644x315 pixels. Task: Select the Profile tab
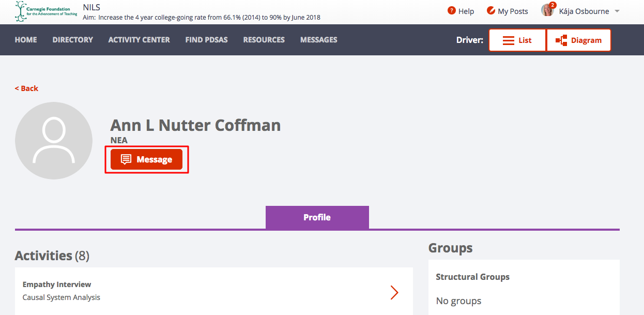[x=317, y=217]
